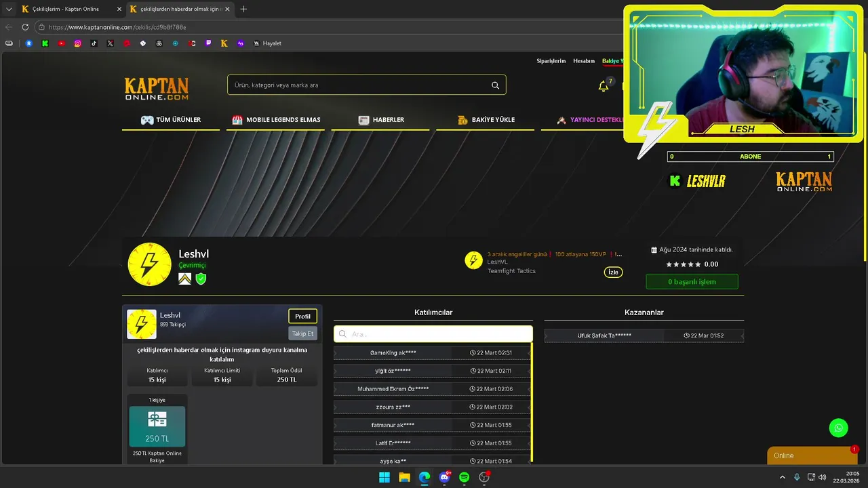Click the Katılımcılar column heading

tap(433, 312)
